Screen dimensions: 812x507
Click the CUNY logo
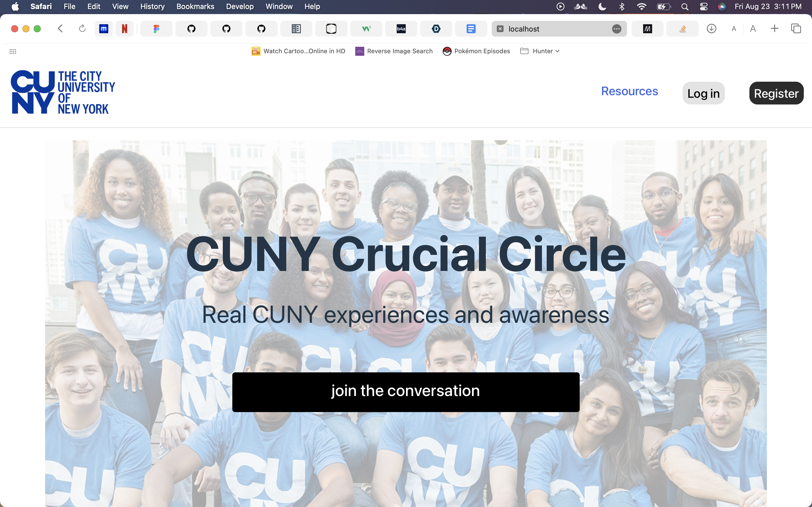pos(63,92)
